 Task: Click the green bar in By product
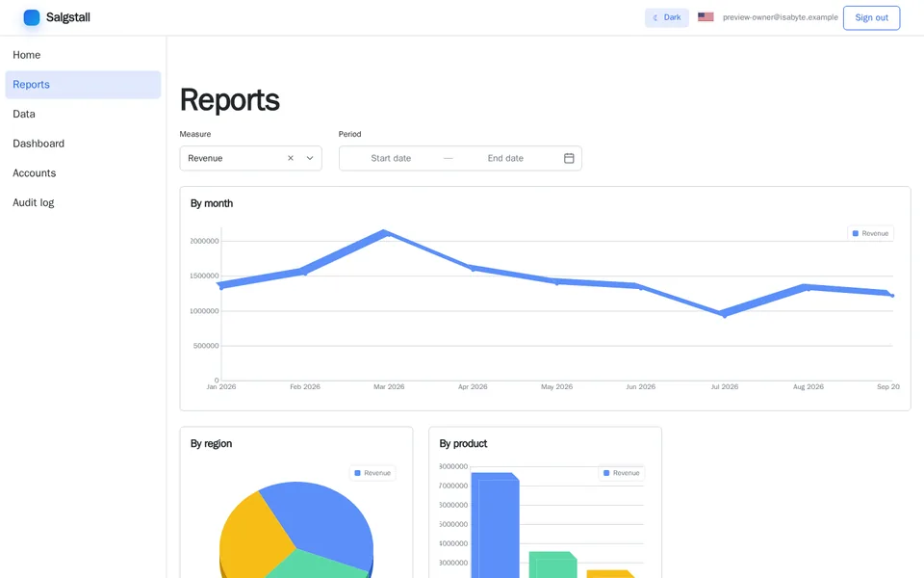[552, 565]
